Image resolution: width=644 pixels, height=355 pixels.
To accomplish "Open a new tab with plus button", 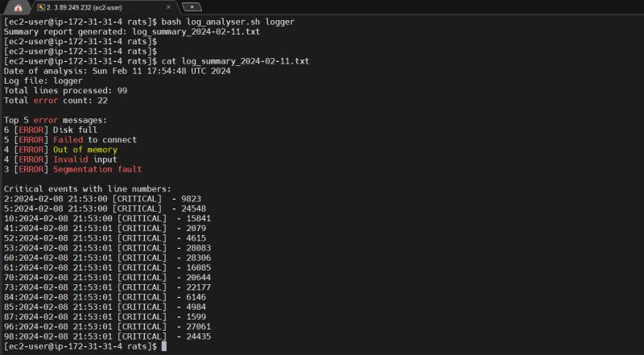I will (x=192, y=7).
